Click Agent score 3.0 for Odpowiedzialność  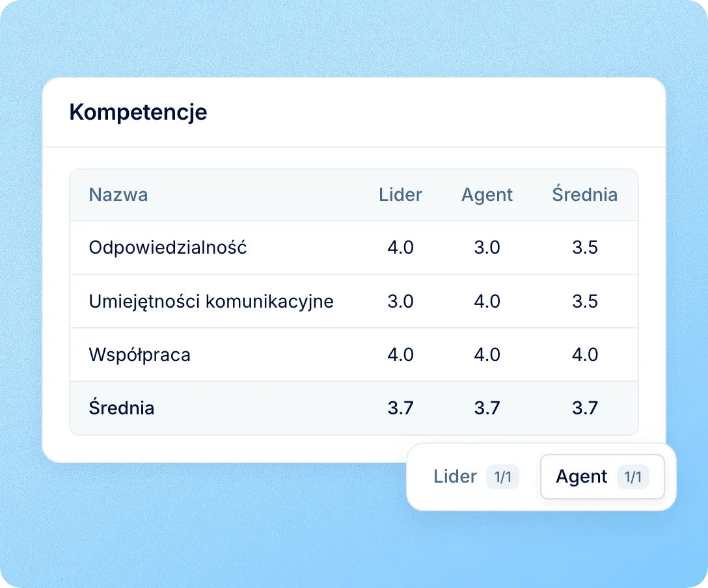[x=487, y=248]
